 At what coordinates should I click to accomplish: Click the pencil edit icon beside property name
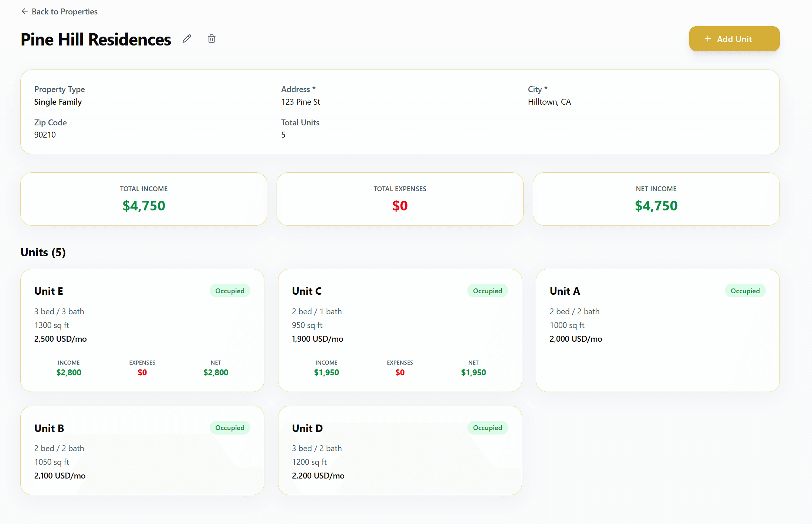click(187, 39)
